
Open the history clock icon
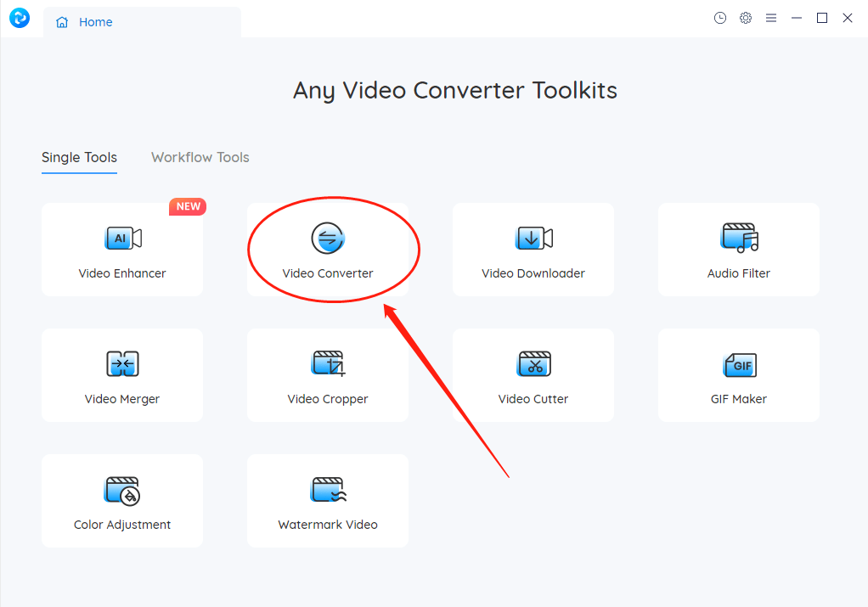(720, 18)
